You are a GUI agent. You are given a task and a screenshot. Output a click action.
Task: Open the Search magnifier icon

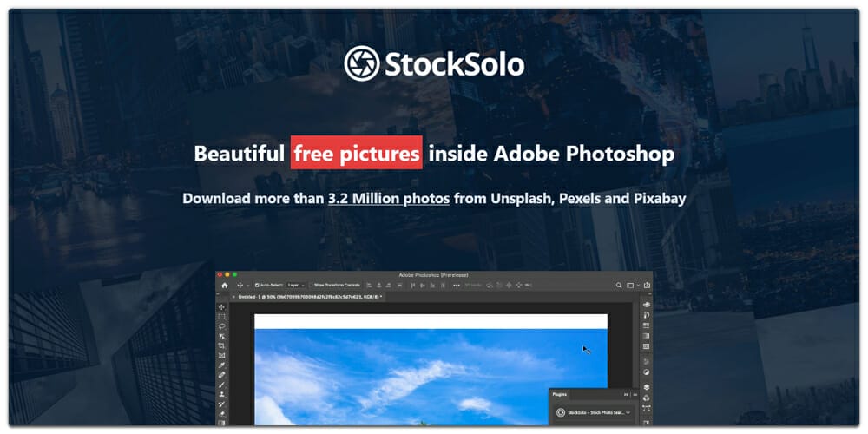(x=619, y=285)
